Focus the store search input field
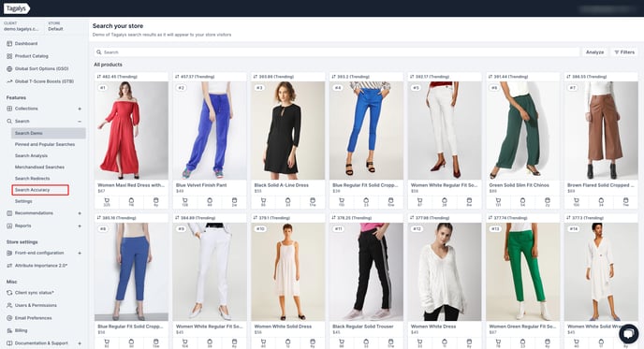Screen dimensions: 644x349 point(337,52)
